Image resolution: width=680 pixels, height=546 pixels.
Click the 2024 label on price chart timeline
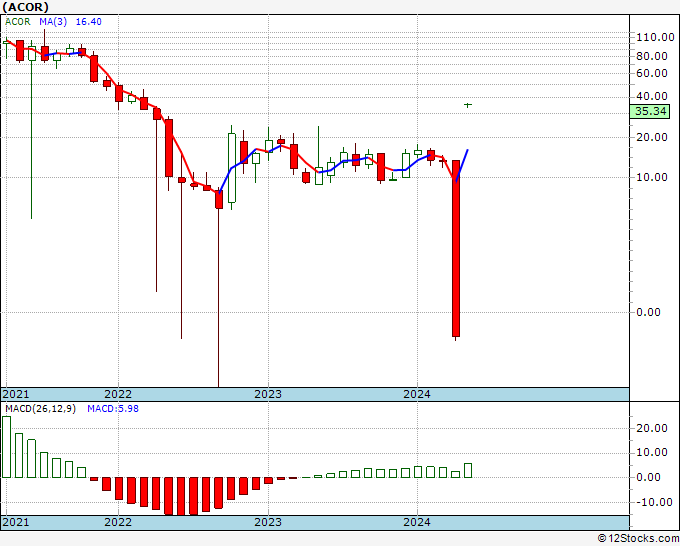417,394
